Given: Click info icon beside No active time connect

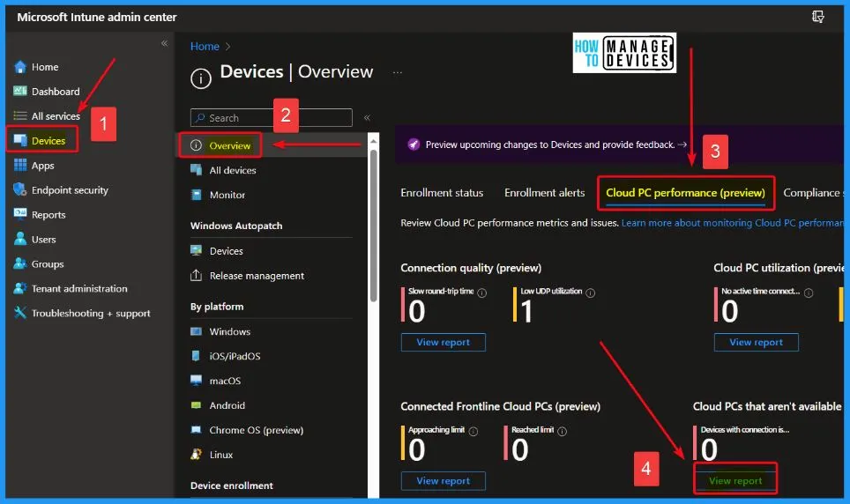Looking at the screenshot, I should pyautogui.click(x=809, y=293).
